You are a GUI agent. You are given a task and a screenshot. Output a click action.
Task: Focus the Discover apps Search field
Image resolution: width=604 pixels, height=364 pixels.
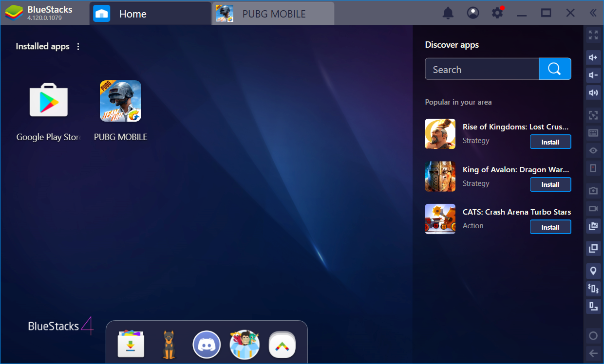pyautogui.click(x=482, y=69)
